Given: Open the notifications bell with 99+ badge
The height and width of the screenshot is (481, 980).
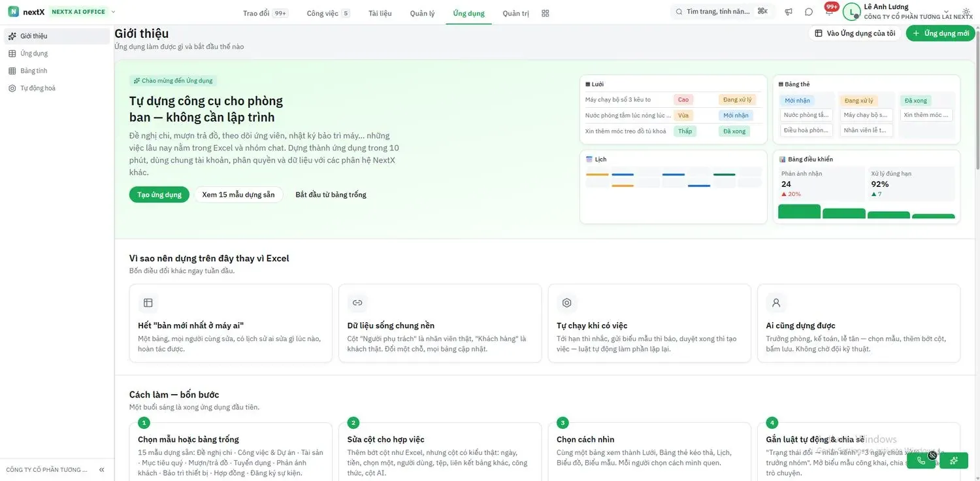Looking at the screenshot, I should click(829, 10).
